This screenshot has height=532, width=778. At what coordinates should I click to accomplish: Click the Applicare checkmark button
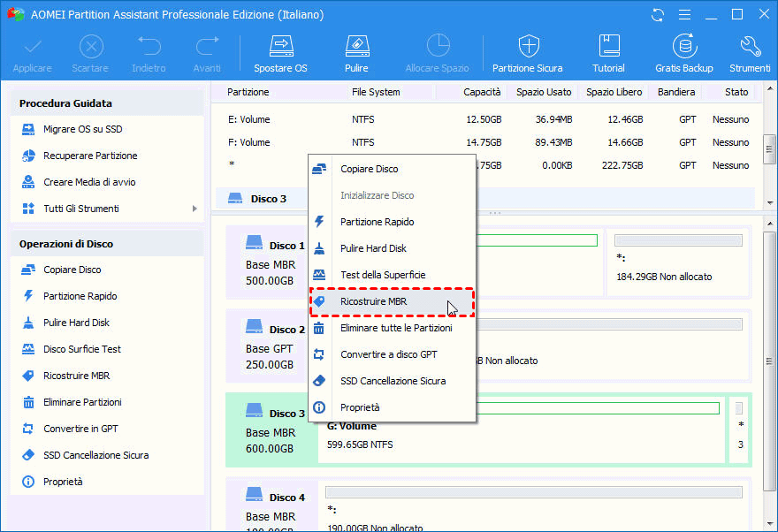(x=32, y=54)
